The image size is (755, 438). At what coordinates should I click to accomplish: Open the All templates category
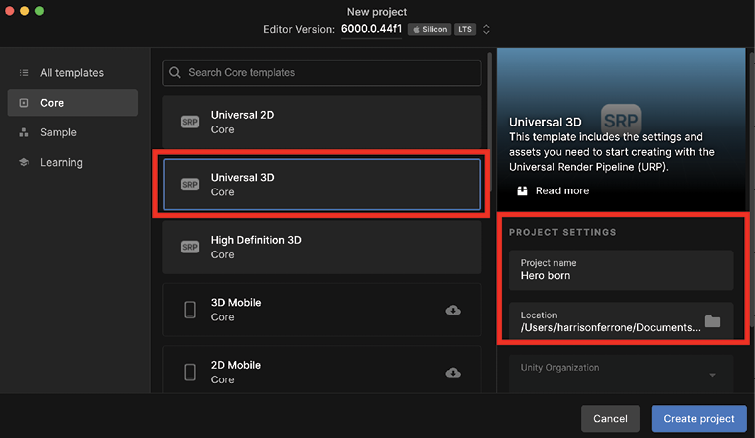(x=72, y=73)
